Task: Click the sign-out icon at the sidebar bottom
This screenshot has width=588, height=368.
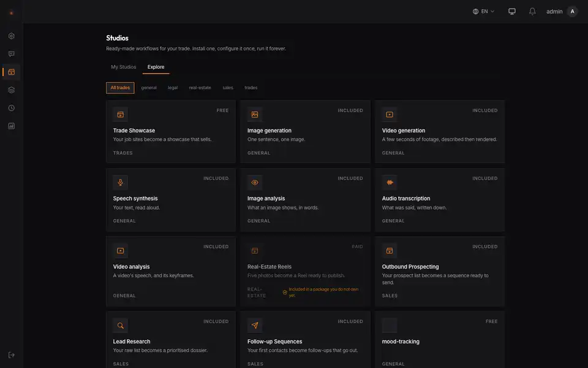Action: click(11, 355)
